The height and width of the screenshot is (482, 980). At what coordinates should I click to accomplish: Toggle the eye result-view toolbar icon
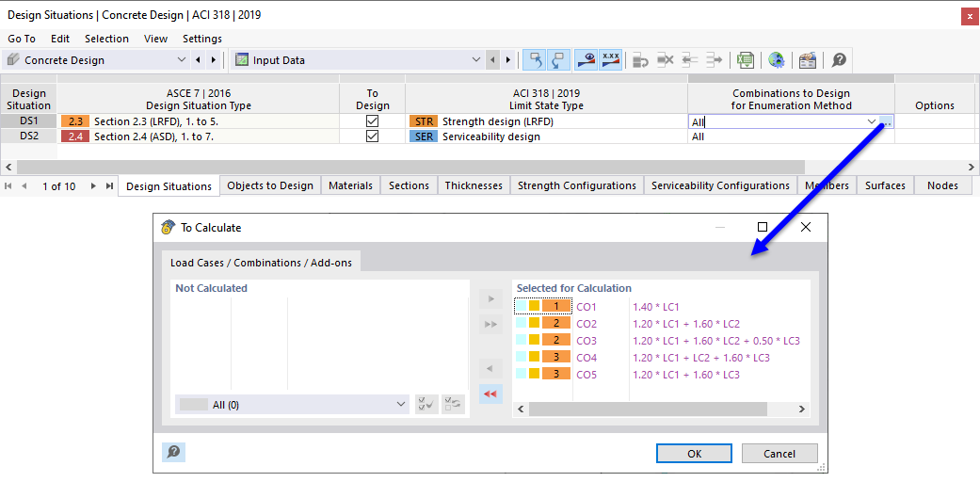click(x=586, y=60)
